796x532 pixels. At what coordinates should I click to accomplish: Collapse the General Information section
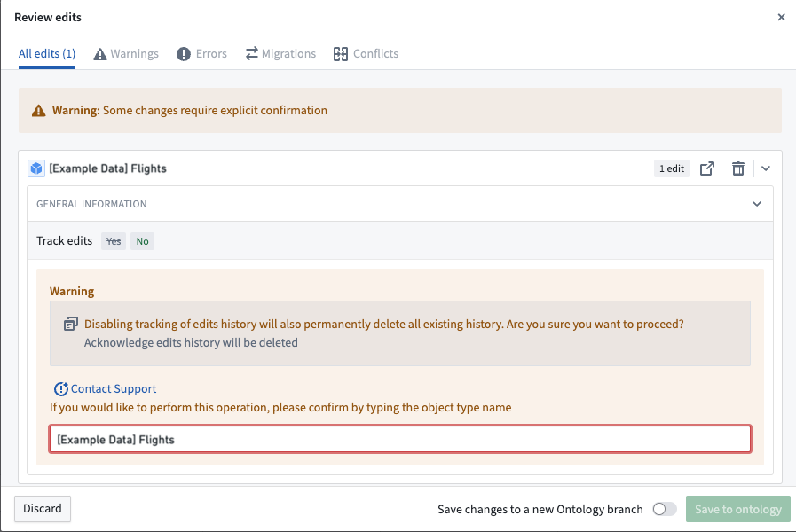point(757,204)
